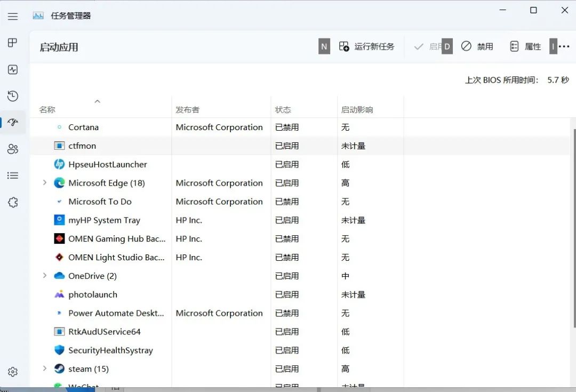Select the Power Automate Deskt... row name
The image size is (576, 392).
116,313
